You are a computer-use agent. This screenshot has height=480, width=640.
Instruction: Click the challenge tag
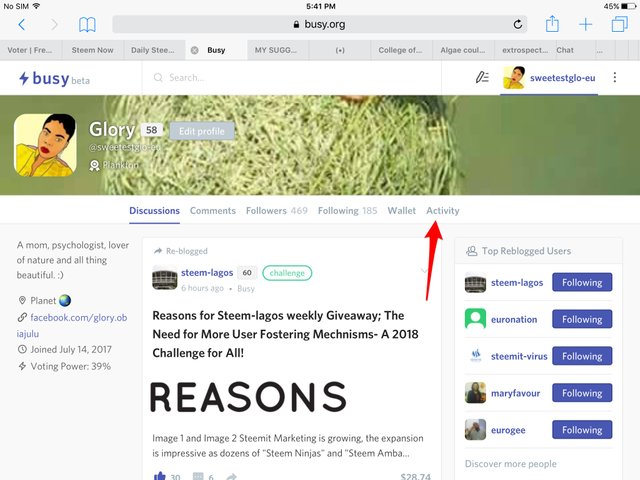coord(287,273)
